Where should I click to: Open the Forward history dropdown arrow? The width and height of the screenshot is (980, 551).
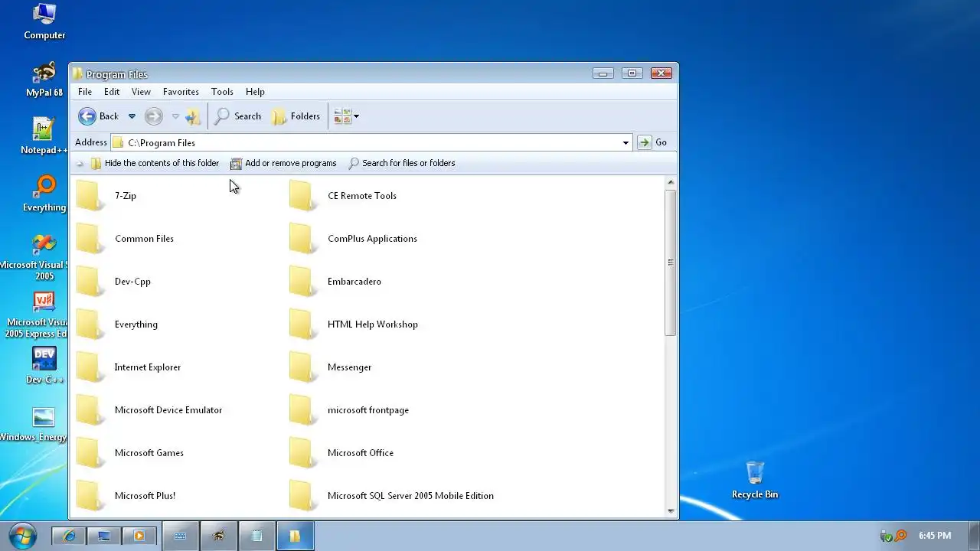(x=175, y=116)
